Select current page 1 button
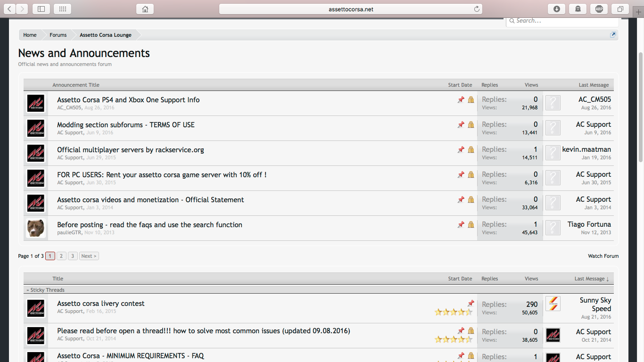644x362 pixels. [x=50, y=256]
